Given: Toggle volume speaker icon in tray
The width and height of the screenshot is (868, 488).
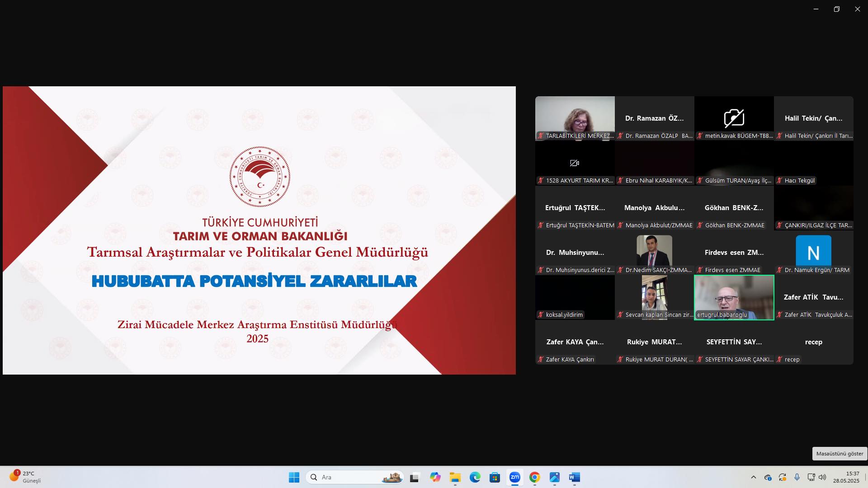Looking at the screenshot, I should tap(822, 477).
